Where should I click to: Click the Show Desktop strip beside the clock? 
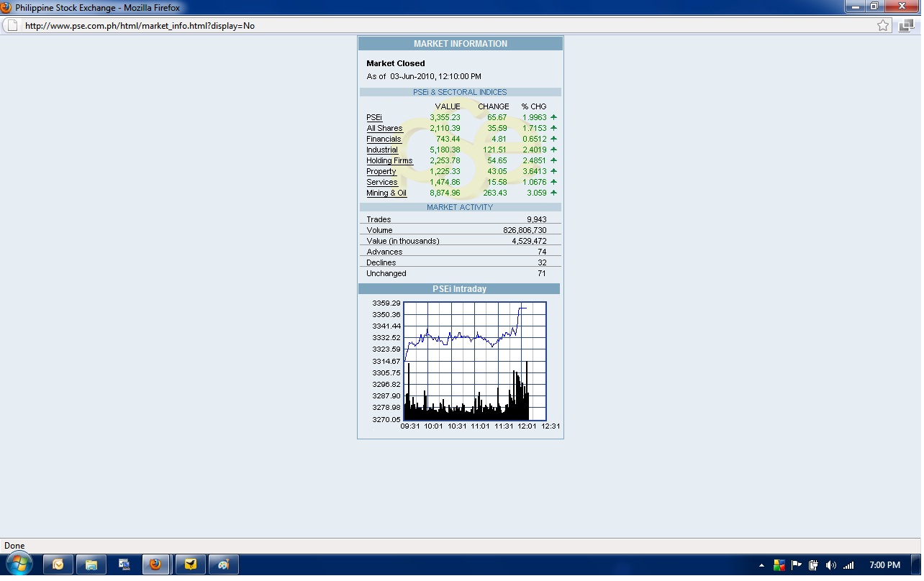tap(916, 564)
